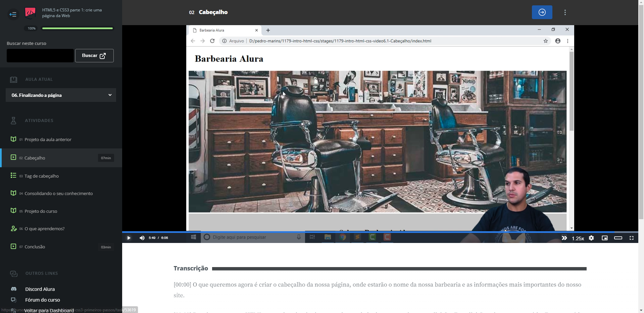Click the 'ATIVIDADES' section label
The width and height of the screenshot is (644, 313).
click(39, 121)
